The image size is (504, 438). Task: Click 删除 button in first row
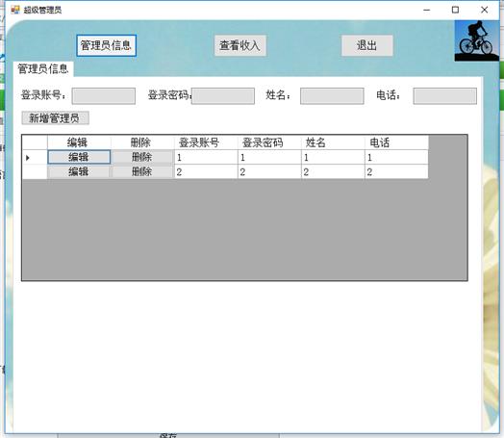(x=142, y=157)
